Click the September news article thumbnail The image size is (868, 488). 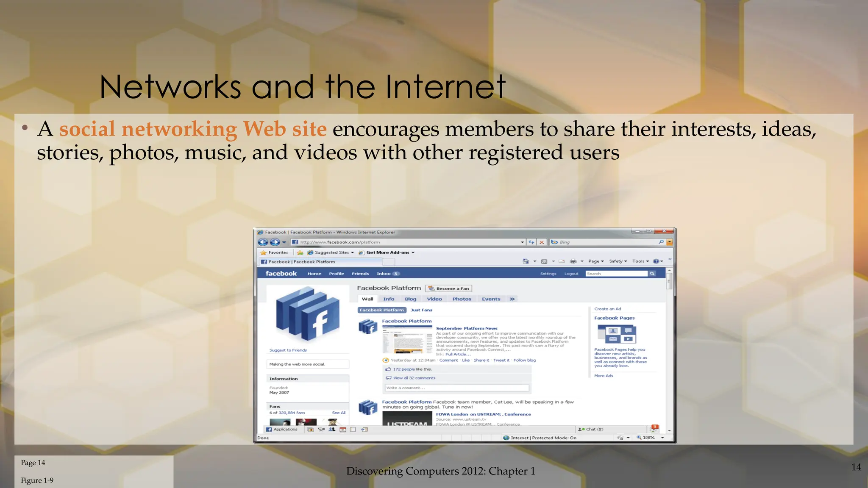click(x=407, y=340)
